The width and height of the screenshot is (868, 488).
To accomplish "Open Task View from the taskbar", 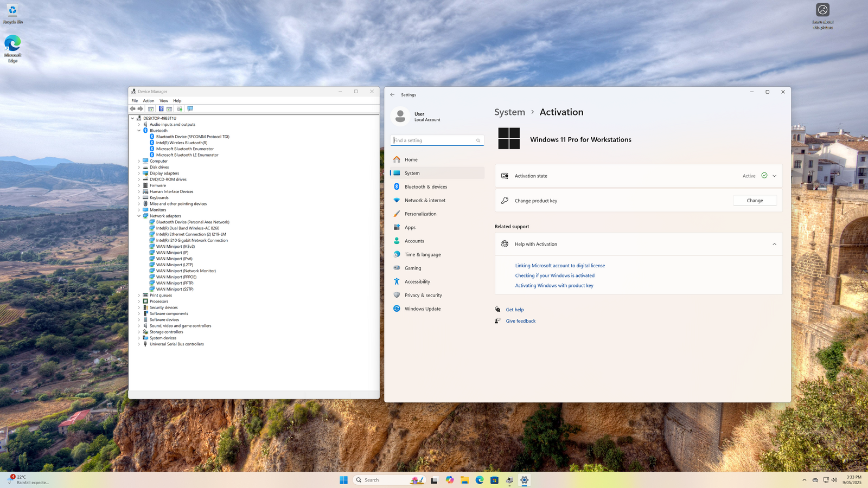I will point(434,480).
